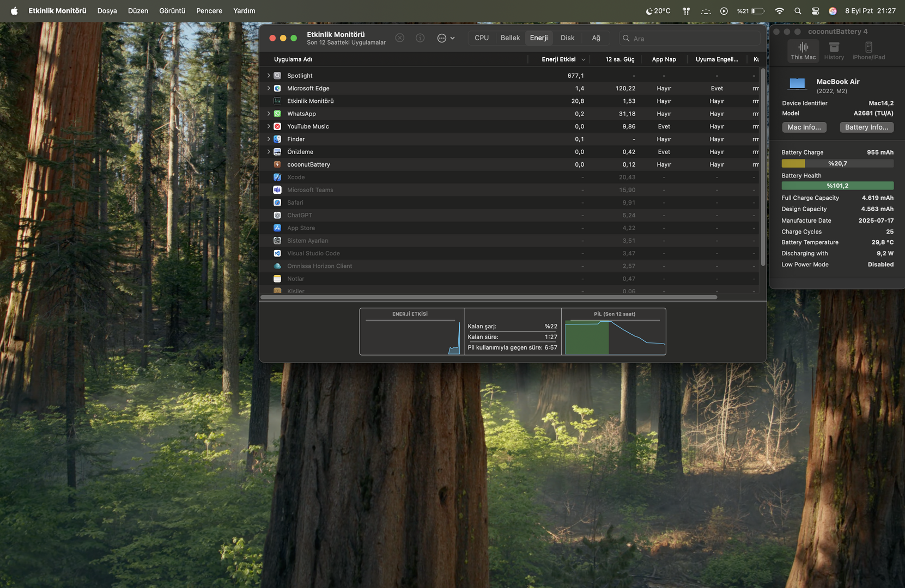Click menu bar date 8 Eyl Pzt 21:27
Image resolution: width=905 pixels, height=588 pixels.
(x=870, y=11)
